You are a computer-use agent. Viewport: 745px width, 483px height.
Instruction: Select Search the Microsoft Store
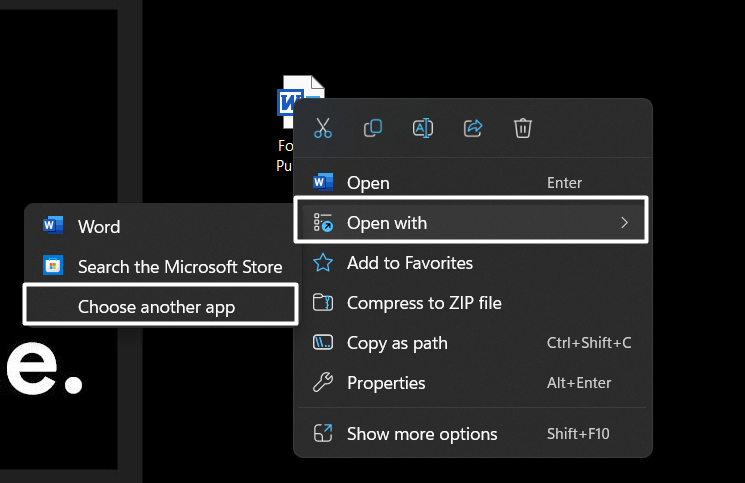point(161,266)
